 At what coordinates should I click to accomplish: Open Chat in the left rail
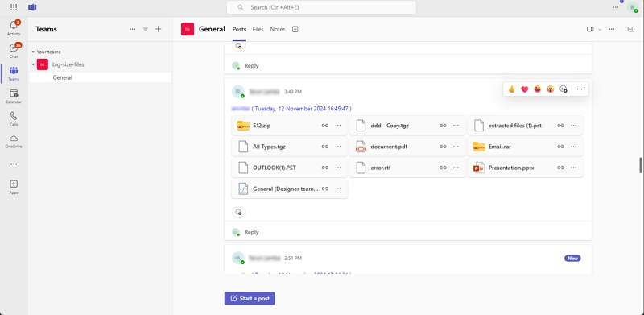(x=14, y=51)
